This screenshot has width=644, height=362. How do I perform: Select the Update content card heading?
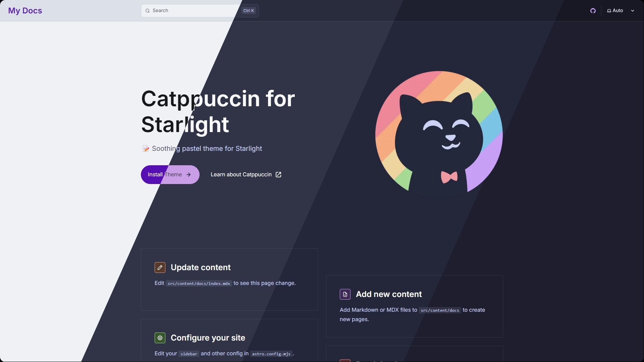click(x=201, y=267)
